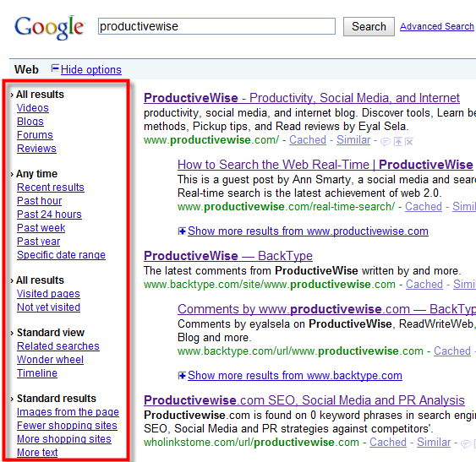Expand more results from www.backtype.com plus icon

pyautogui.click(x=182, y=376)
